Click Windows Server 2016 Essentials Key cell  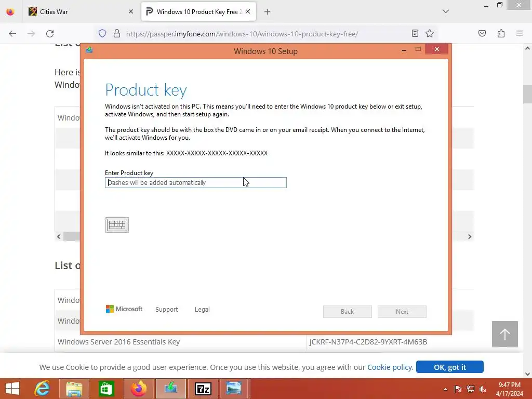click(x=181, y=342)
